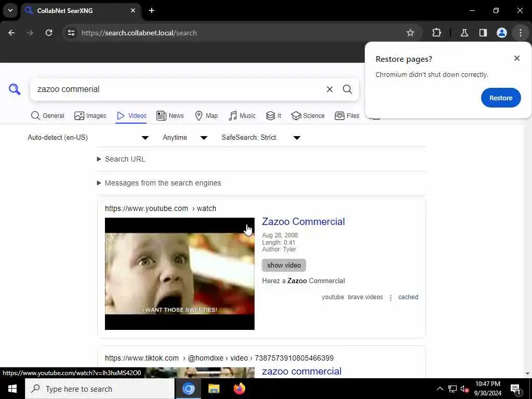Click the SearXNG magnifier logo
This screenshot has width=532, height=399.
15,89
